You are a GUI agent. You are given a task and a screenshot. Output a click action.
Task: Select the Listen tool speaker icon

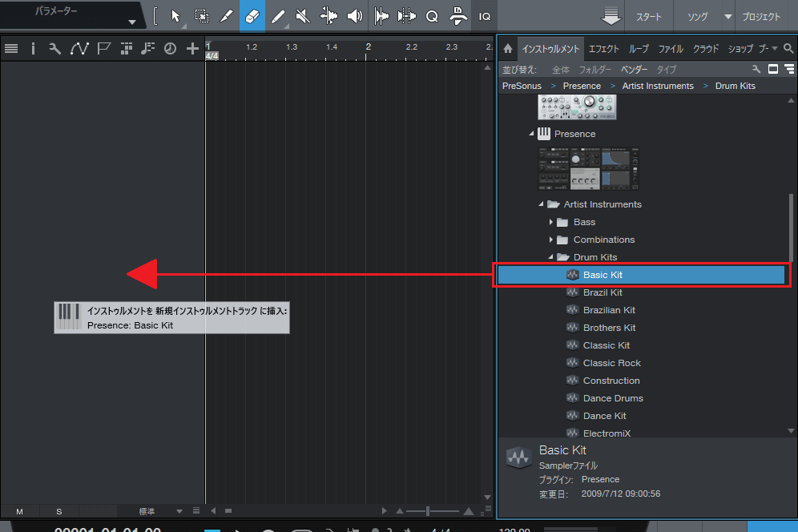pos(354,16)
